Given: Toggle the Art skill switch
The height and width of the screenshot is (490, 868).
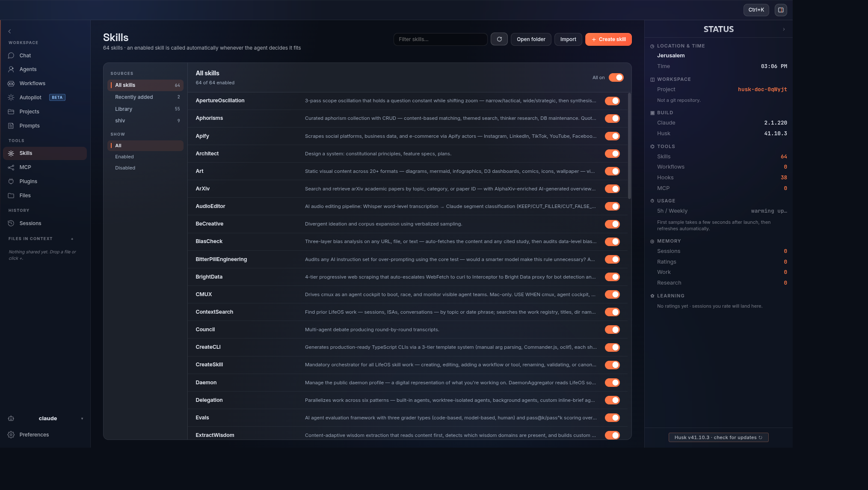Looking at the screenshot, I should pyautogui.click(x=612, y=171).
